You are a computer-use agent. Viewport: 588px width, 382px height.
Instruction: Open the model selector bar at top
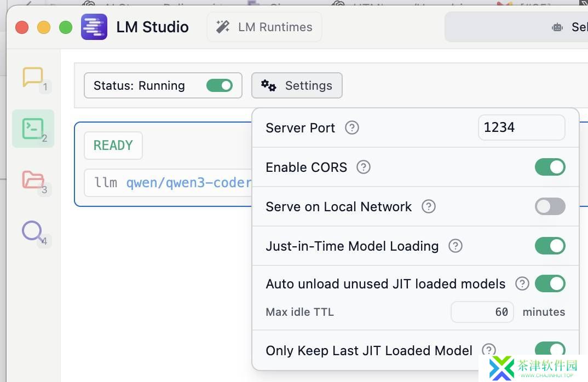tap(516, 27)
